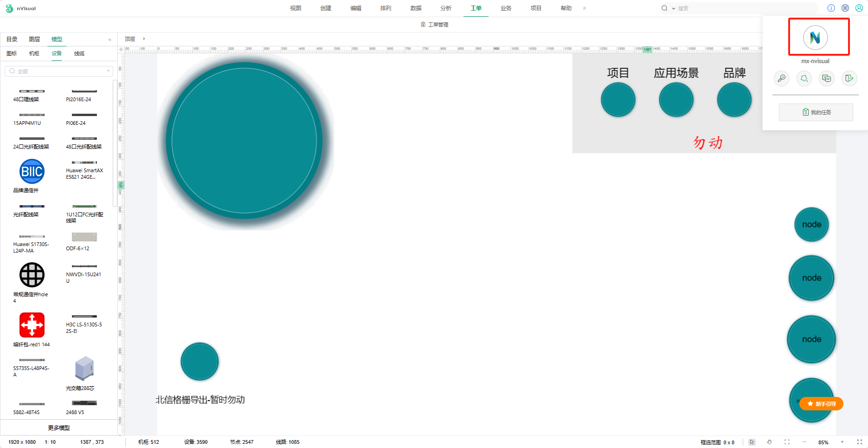The image size is (868, 448).
Task: Click the key (change password) icon
Action: (x=782, y=78)
